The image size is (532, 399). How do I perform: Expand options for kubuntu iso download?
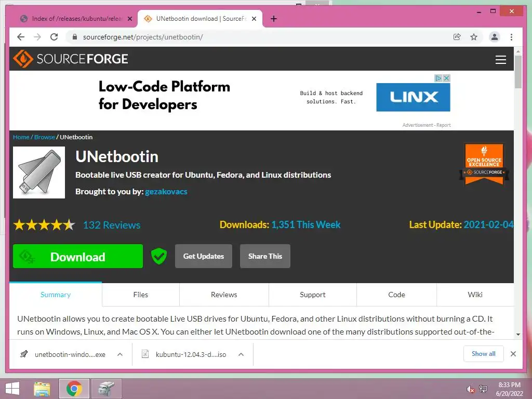241,354
